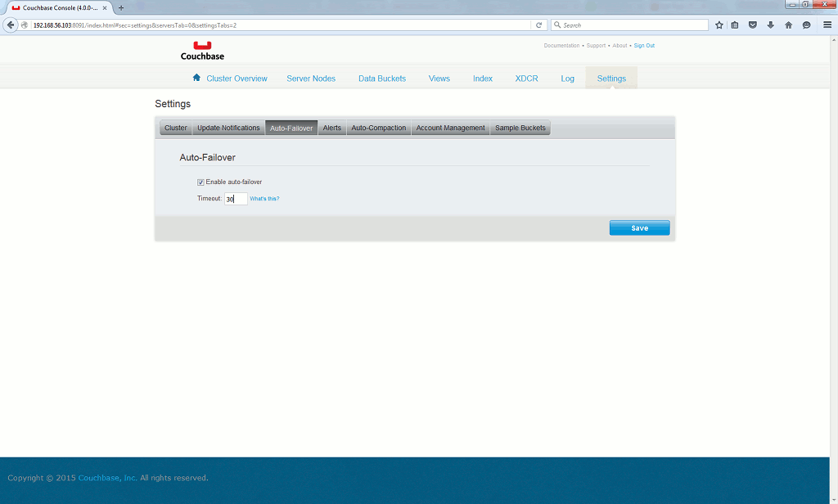
Task: Uncheck Enable auto-failover checkbox
Action: [200, 182]
